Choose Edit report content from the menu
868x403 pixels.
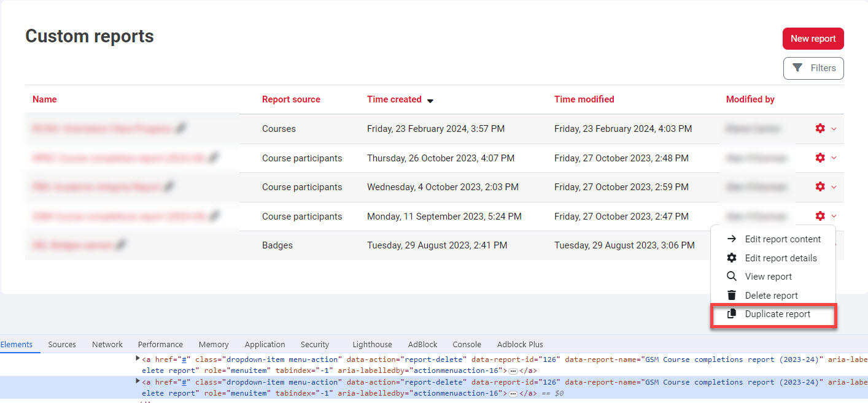773,239
